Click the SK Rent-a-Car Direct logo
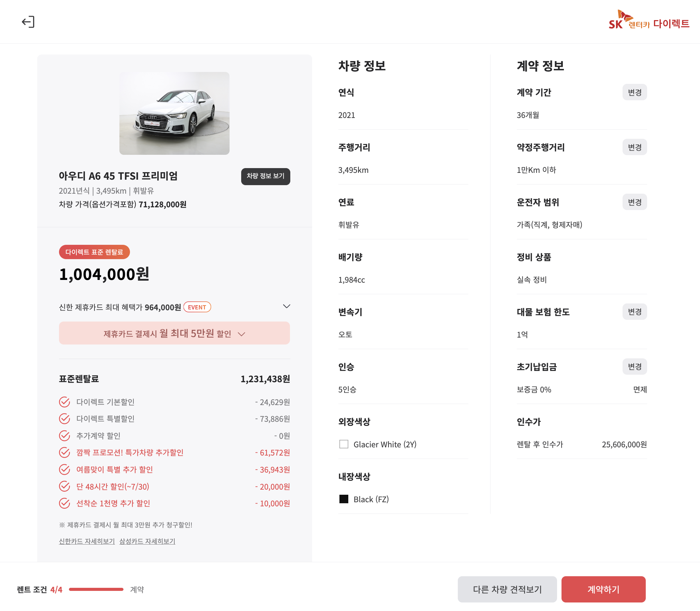This screenshot has height=611, width=700. (648, 20)
